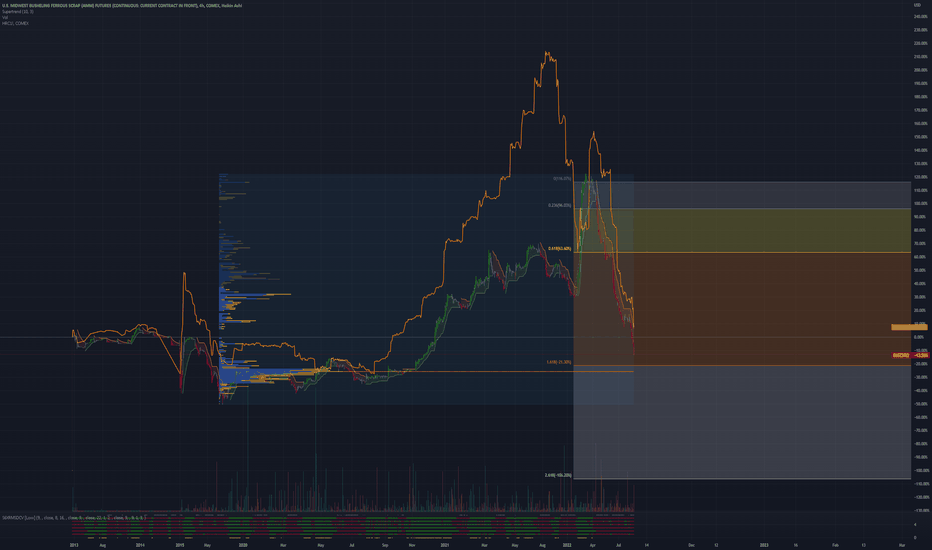The image size is (932, 550).
Task: Click the orange HRC price tag on axis
Action: [x=909, y=327]
